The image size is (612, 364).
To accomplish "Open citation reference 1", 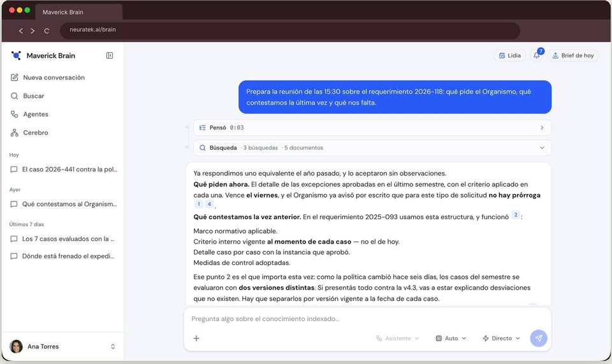I will coord(199,204).
